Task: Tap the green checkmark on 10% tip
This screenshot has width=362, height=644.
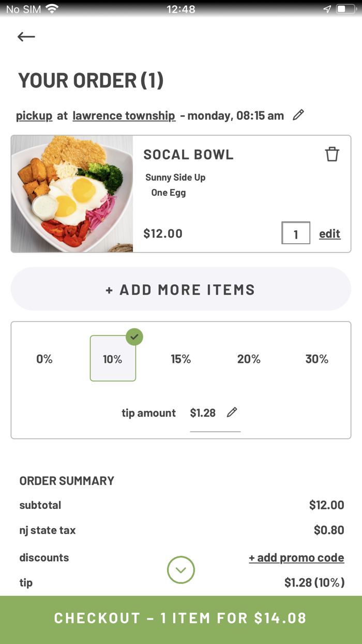Action: 134,337
